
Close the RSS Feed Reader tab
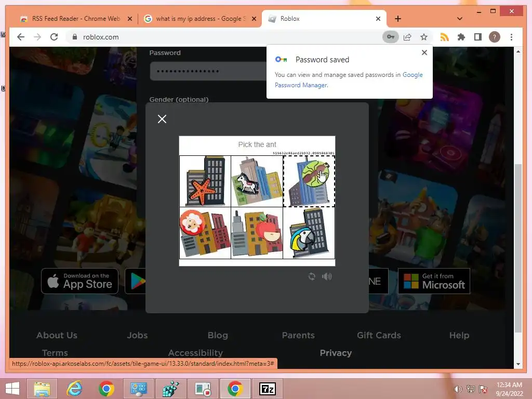tap(129, 19)
